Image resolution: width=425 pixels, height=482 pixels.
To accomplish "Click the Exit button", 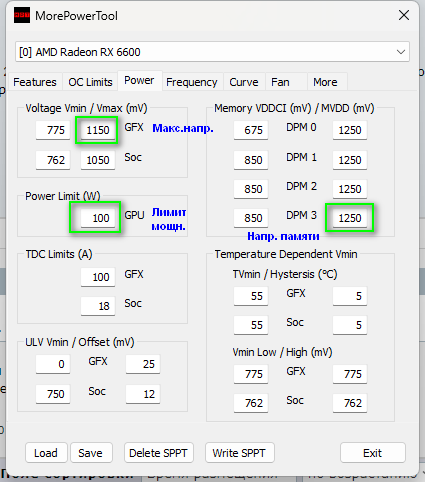I will point(373,453).
